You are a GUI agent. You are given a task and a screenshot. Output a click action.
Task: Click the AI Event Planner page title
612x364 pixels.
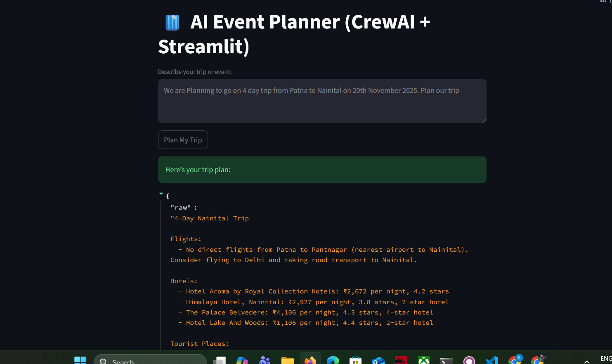click(x=294, y=34)
